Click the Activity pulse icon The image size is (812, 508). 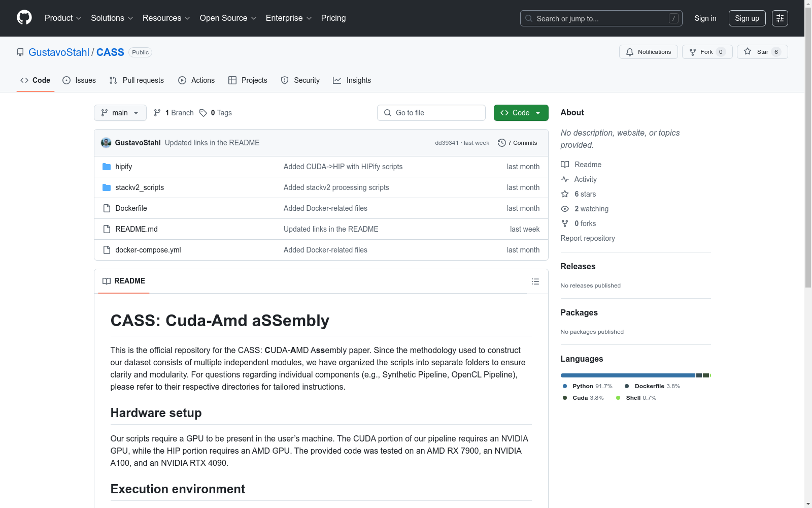coord(565,179)
